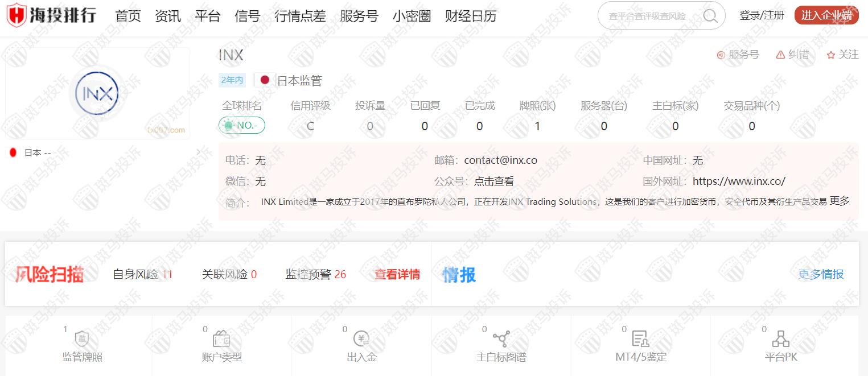Focus the platform search input field
This screenshot has width=868, height=376.
(649, 16)
